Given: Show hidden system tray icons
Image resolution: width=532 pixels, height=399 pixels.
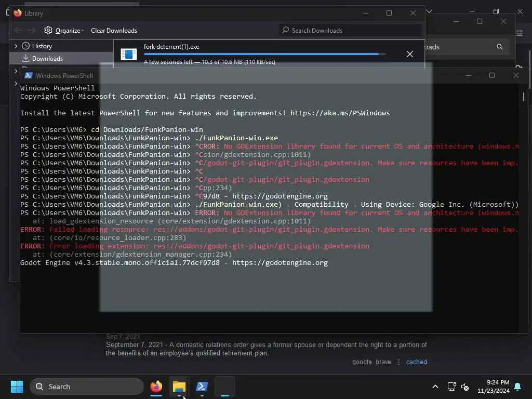Looking at the screenshot, I should (x=435, y=387).
